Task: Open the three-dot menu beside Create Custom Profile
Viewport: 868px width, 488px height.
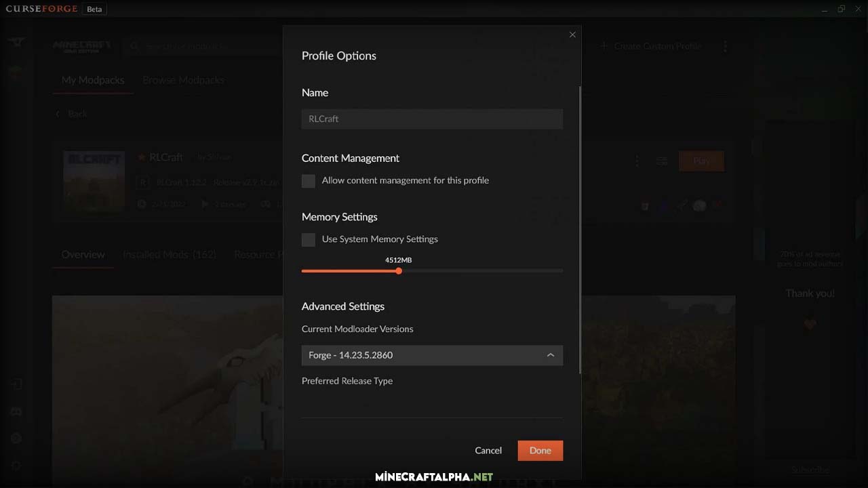Action: pyautogui.click(x=725, y=46)
